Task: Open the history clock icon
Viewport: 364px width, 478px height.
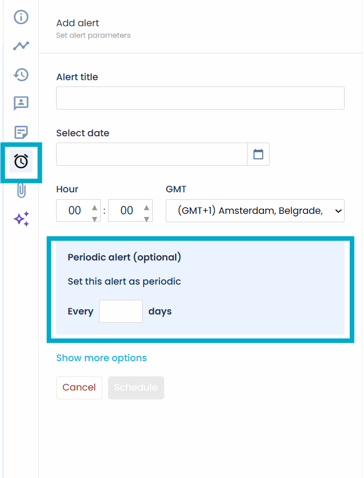Action: (x=21, y=75)
